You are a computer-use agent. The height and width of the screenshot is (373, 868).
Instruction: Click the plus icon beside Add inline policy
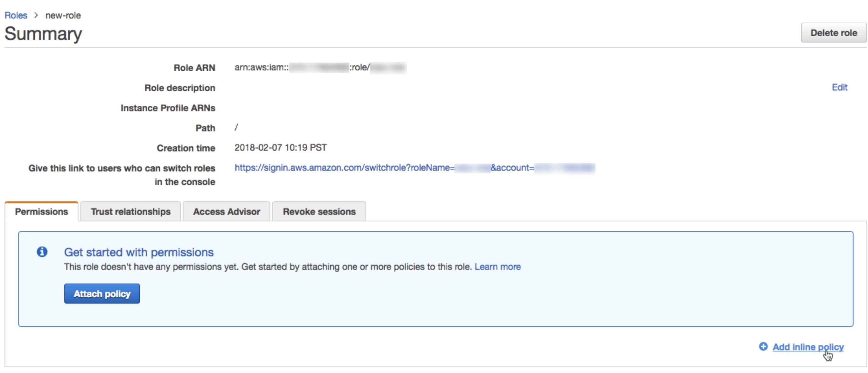point(763,347)
